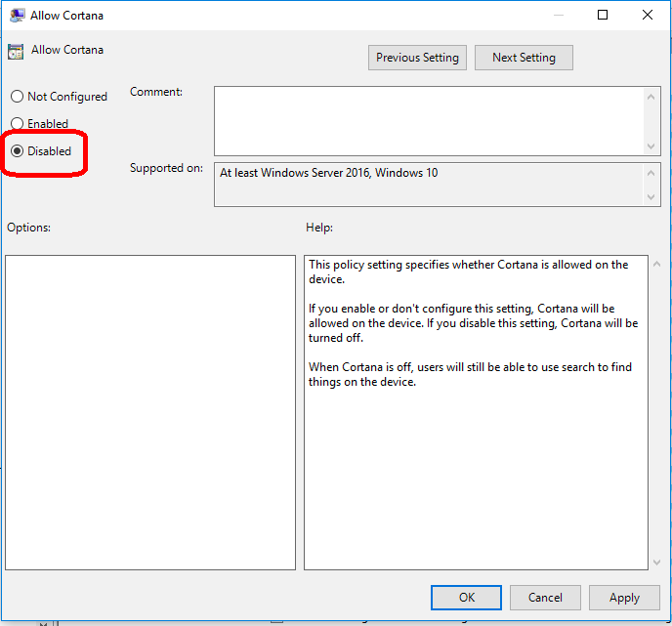Image resolution: width=672 pixels, height=626 pixels.
Task: Click the empty Options pane
Action: click(150, 412)
